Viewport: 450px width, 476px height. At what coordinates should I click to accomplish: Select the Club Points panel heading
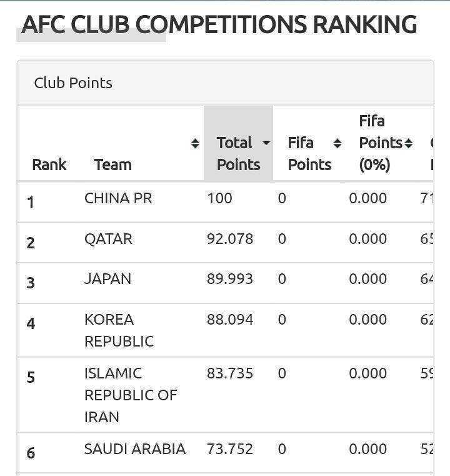coord(73,83)
